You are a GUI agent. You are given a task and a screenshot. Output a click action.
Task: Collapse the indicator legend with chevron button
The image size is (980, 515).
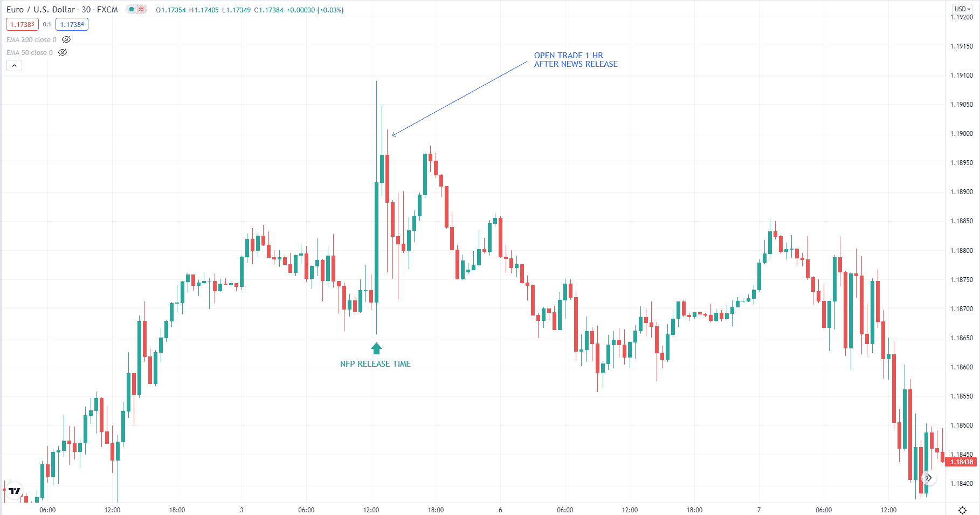click(14, 65)
